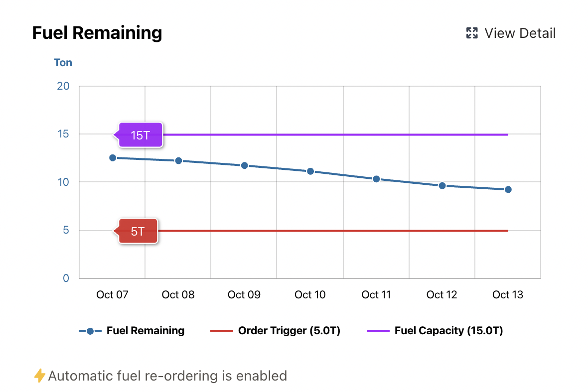Click the blue legend marker icon
Screen dimensions: 588x392
pos(90,331)
